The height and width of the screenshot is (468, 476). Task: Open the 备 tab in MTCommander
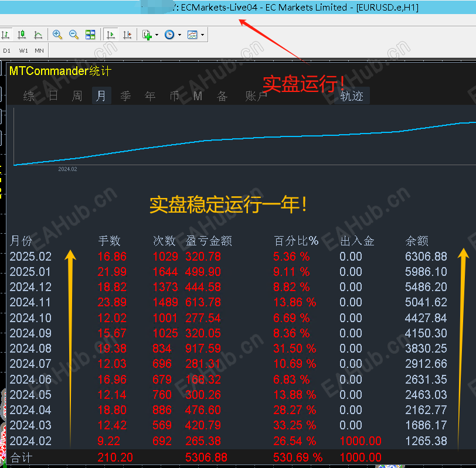pos(222,96)
